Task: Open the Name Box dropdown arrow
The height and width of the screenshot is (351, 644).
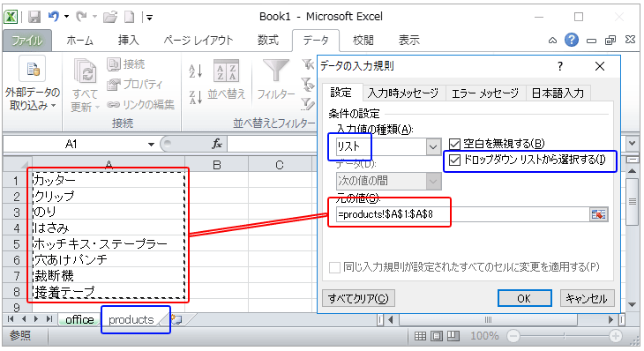Action: pyautogui.click(x=151, y=145)
